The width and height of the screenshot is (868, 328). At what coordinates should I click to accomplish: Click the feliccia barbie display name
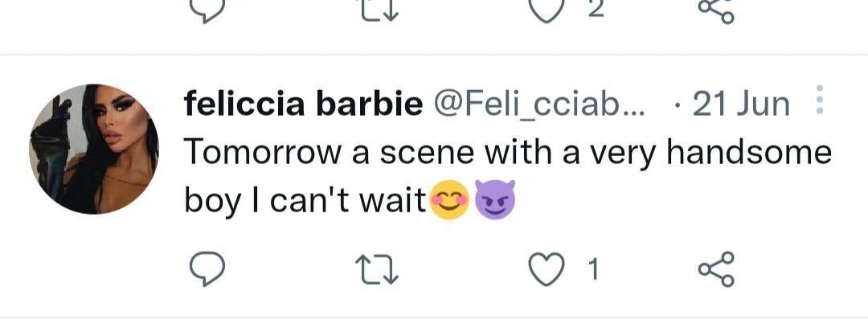[x=305, y=104]
